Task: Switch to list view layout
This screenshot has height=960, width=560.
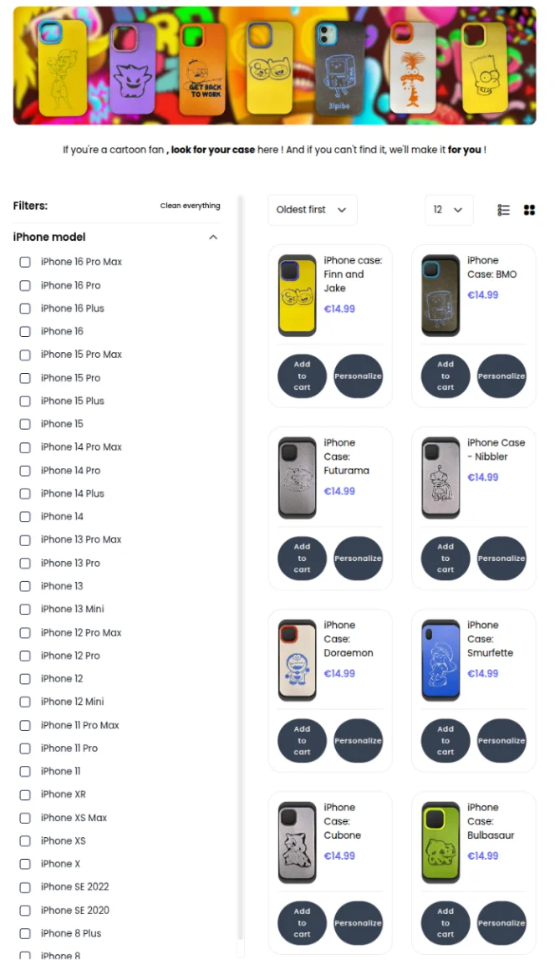Action: [503, 210]
